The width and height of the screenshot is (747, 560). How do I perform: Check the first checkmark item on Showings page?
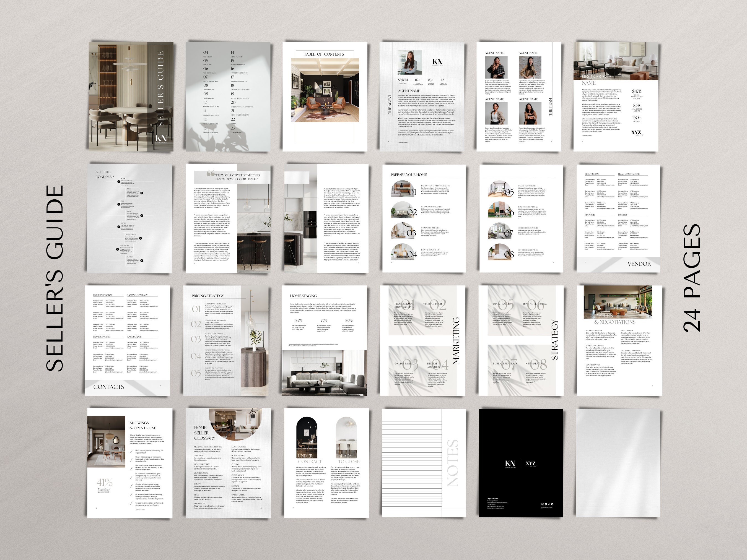pos(131,452)
